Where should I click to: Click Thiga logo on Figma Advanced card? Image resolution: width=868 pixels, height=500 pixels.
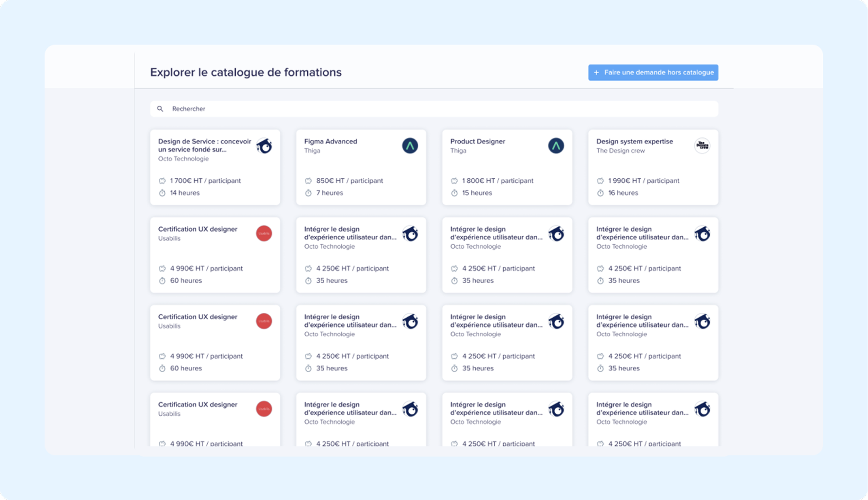(410, 146)
